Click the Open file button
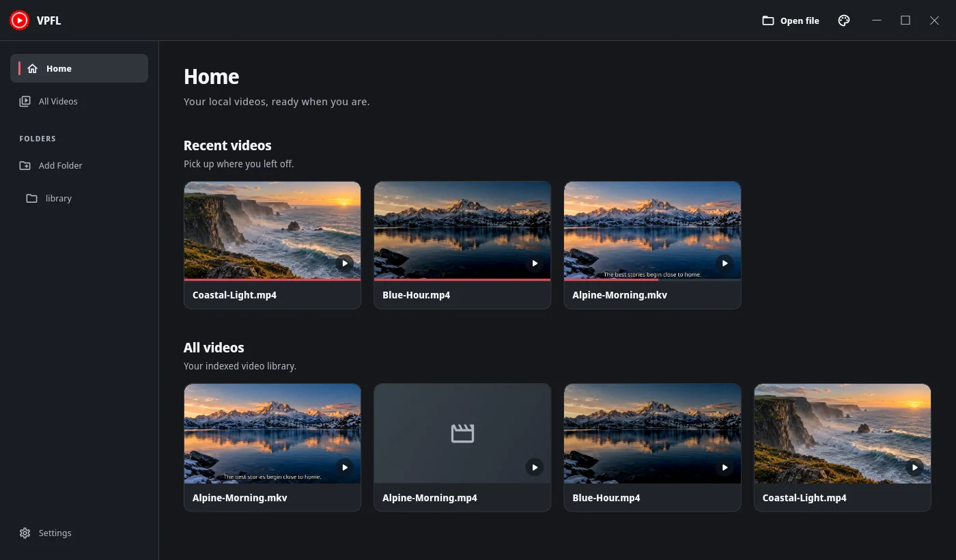This screenshot has height=560, width=956. [x=791, y=20]
